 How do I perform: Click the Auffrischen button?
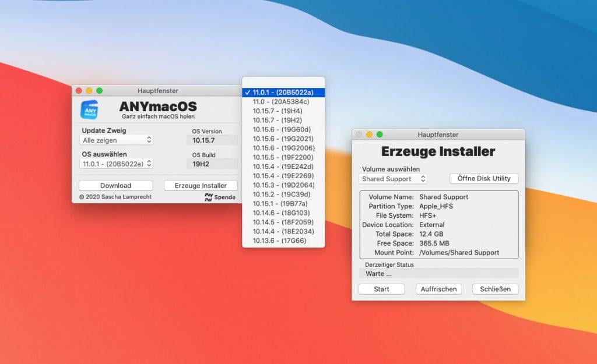click(438, 289)
